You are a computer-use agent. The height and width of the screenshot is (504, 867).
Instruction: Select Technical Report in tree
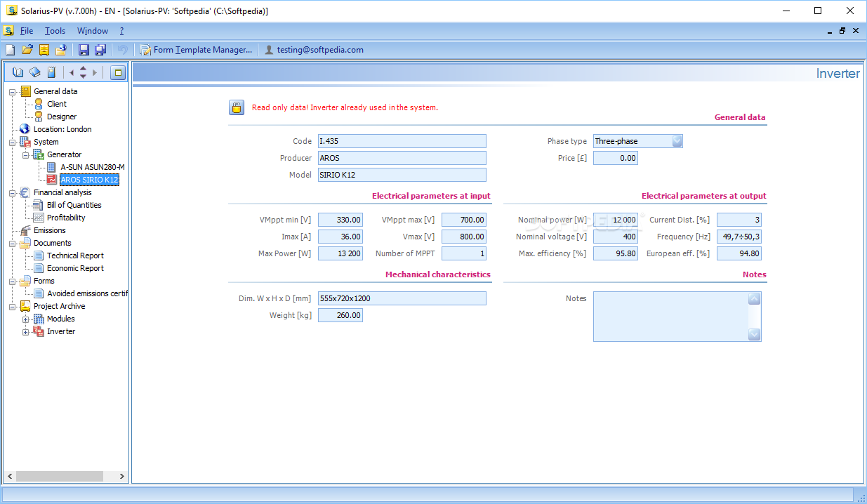[75, 256]
